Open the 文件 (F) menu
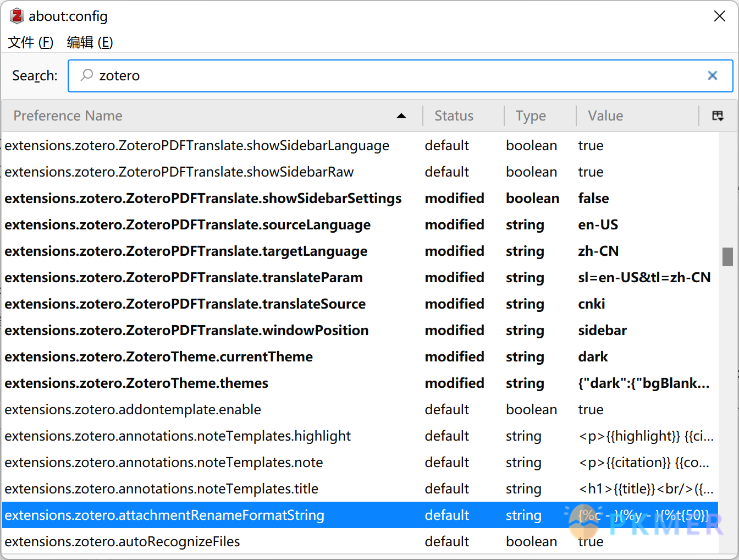This screenshot has height=560, width=739. (31, 42)
